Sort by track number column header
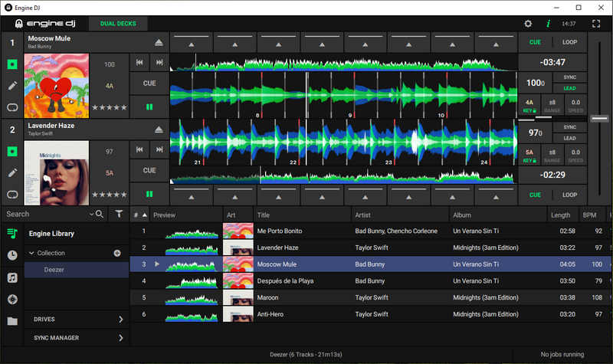This screenshot has height=364, width=613. [140, 215]
